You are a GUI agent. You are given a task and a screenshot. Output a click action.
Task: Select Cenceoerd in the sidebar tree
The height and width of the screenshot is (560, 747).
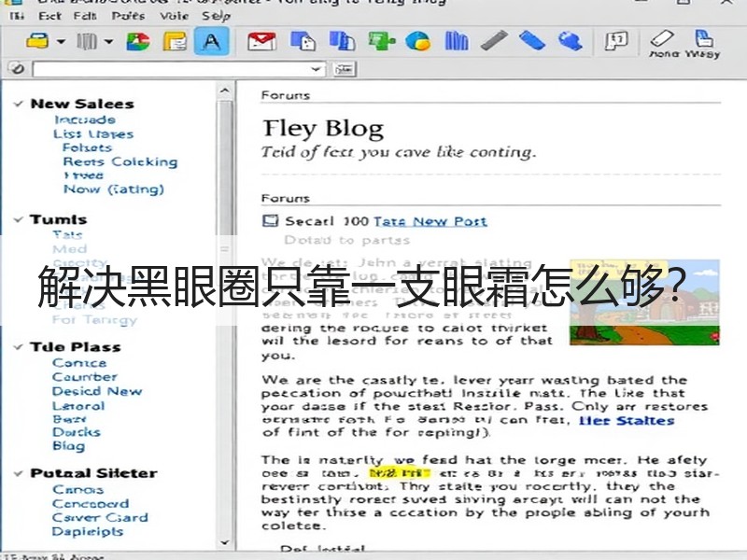click(x=91, y=503)
